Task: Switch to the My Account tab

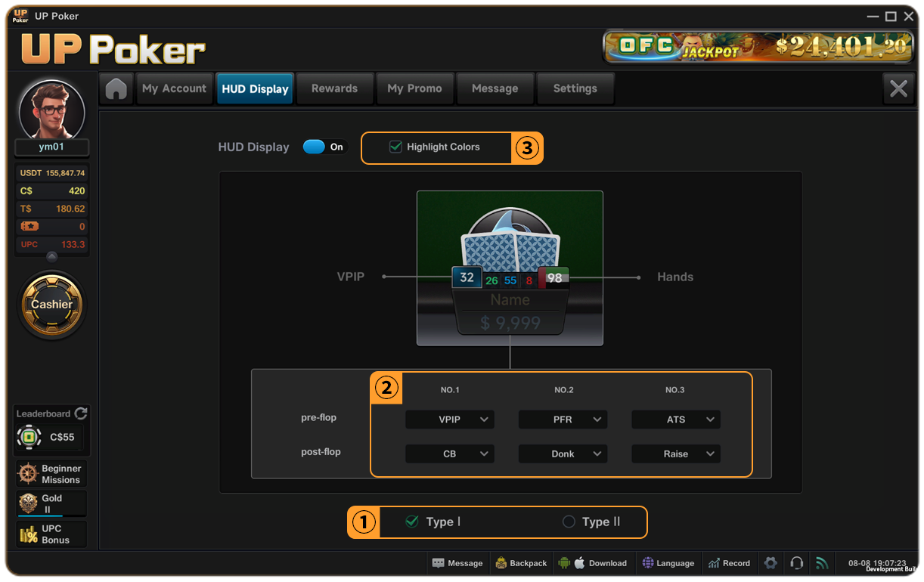Action: click(174, 88)
